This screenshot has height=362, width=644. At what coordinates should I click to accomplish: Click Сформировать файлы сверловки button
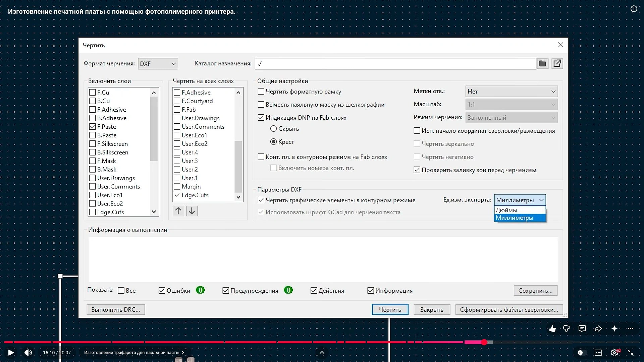[x=509, y=310]
